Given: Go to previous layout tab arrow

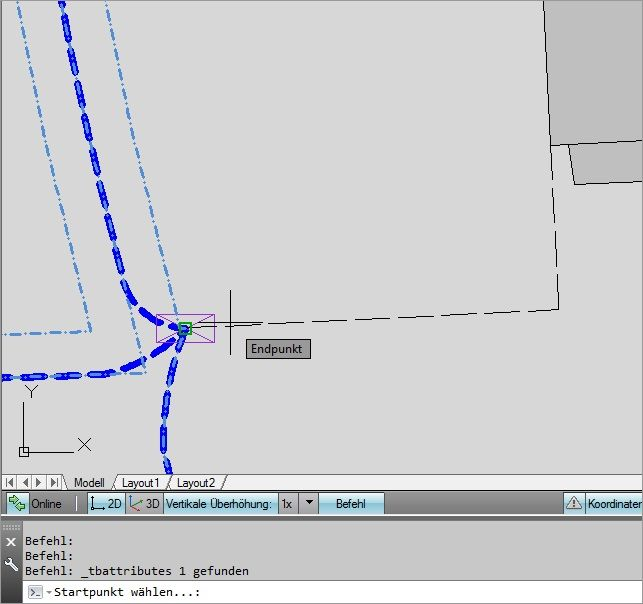Looking at the screenshot, I should pos(25,482).
